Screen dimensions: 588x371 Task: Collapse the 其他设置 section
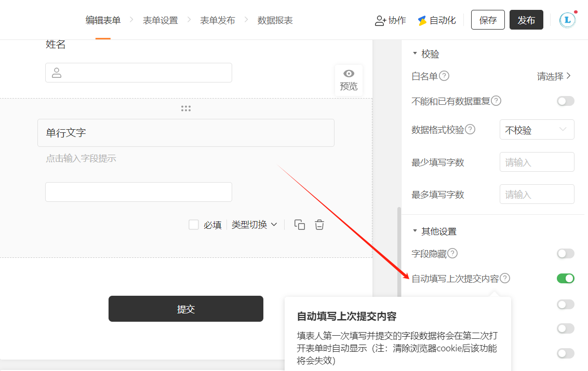coord(415,231)
